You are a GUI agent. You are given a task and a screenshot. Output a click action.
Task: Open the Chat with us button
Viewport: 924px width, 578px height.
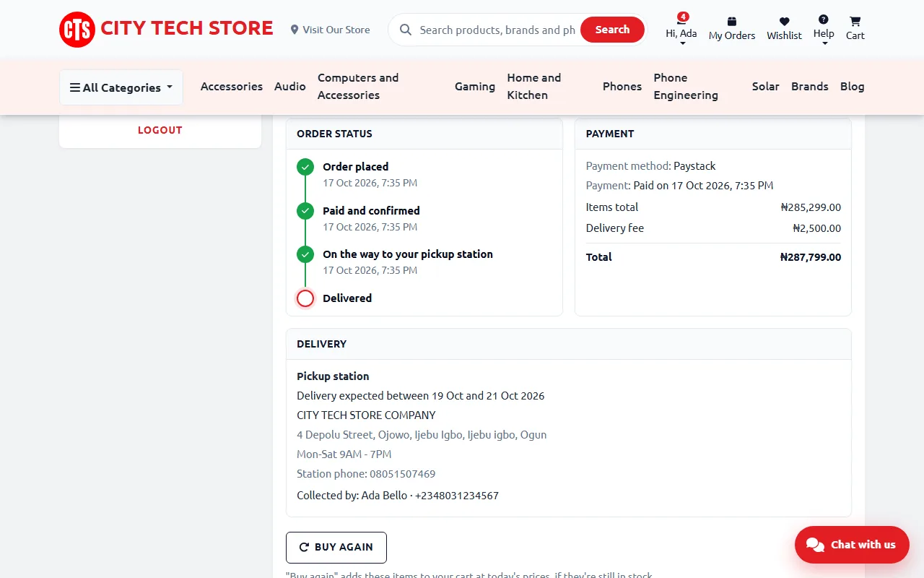point(852,545)
